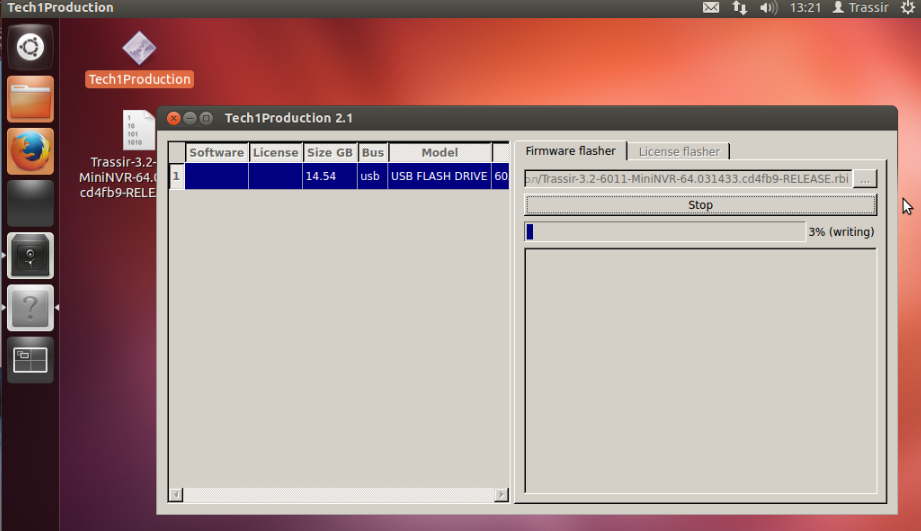Screen dimensions: 921x531
Task: Click the Model column header
Action: [440, 153]
